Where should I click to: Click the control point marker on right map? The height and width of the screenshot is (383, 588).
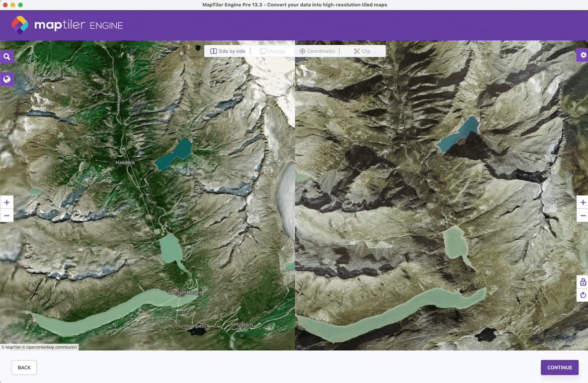click(x=444, y=222)
